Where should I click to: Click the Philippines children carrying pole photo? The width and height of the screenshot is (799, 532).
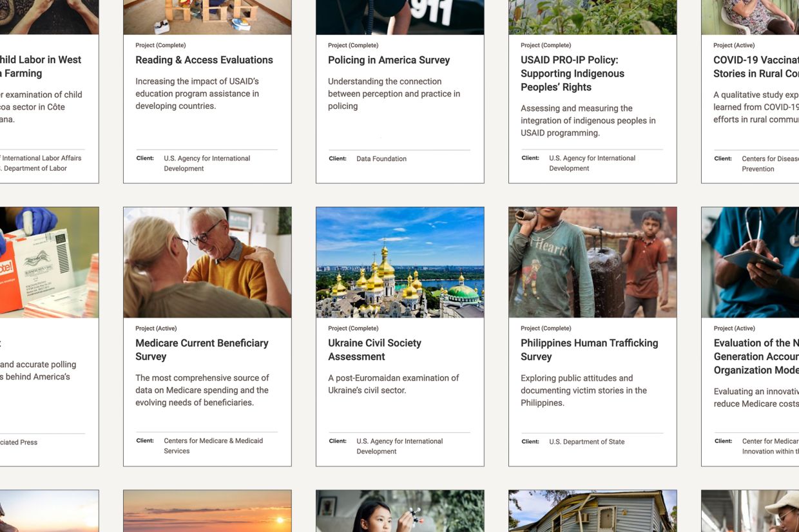point(593,262)
